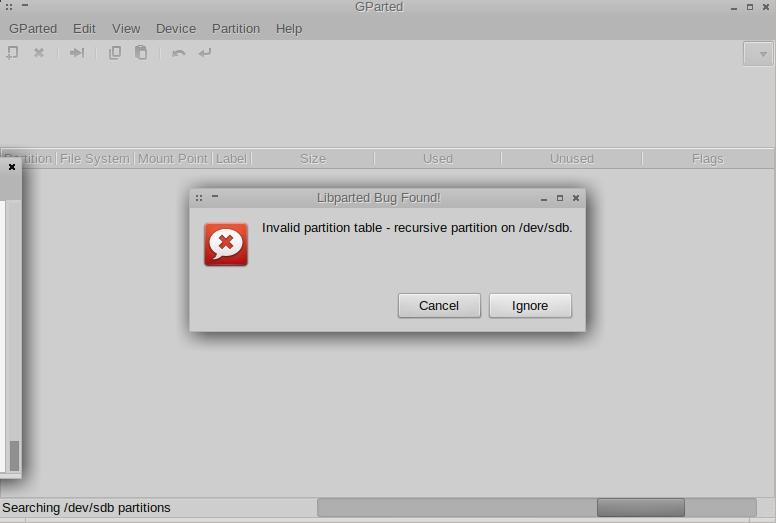This screenshot has height=523, width=776.
Task: Maximize the main GParted window
Action: click(750, 7)
